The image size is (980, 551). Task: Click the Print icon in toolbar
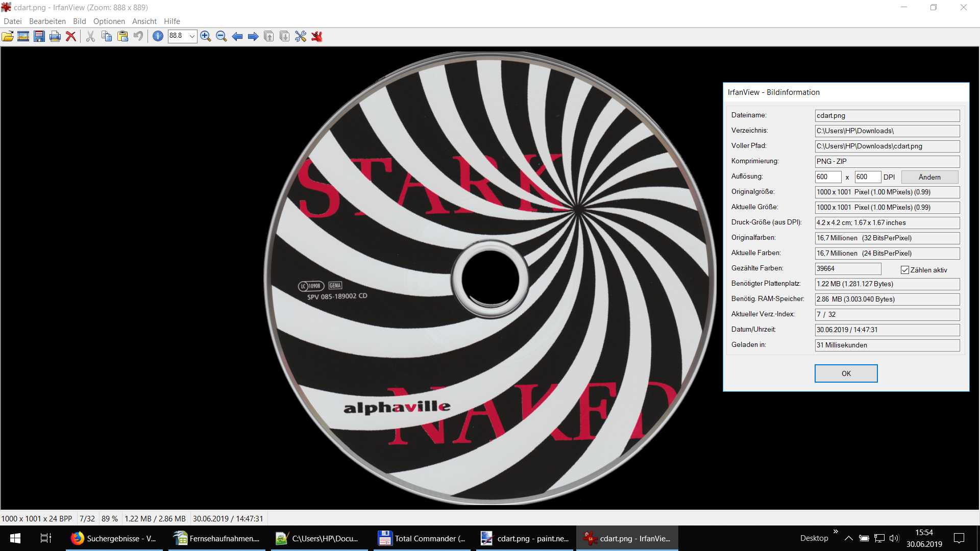click(55, 36)
